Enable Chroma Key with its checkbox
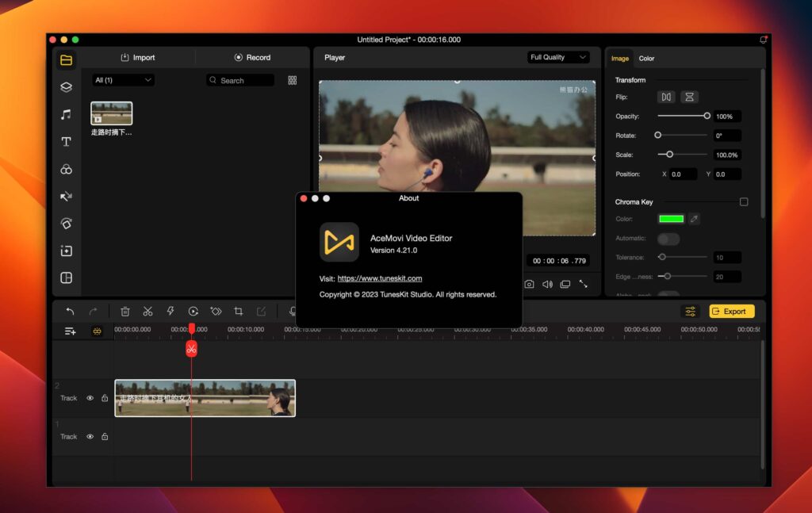This screenshot has height=513, width=812. (x=744, y=201)
